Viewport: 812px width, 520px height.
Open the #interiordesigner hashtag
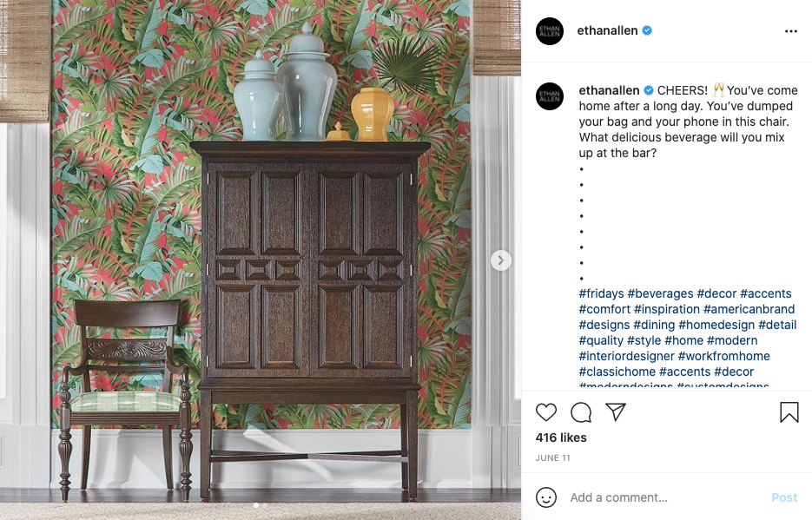coord(627,356)
